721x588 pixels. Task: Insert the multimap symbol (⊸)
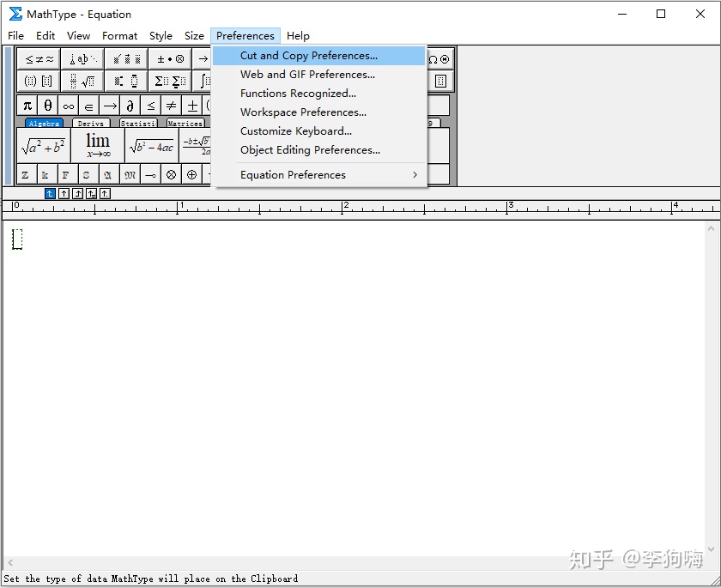click(151, 175)
